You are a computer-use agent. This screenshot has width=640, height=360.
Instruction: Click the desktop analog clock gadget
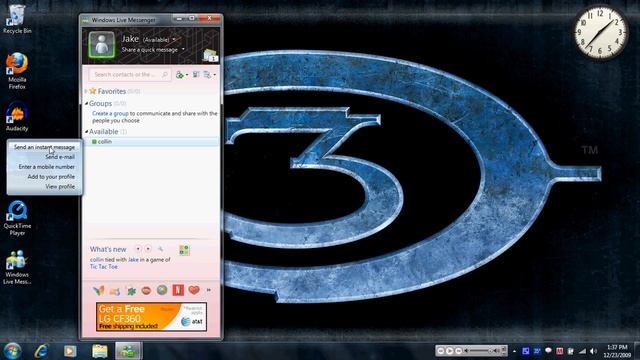coord(600,33)
